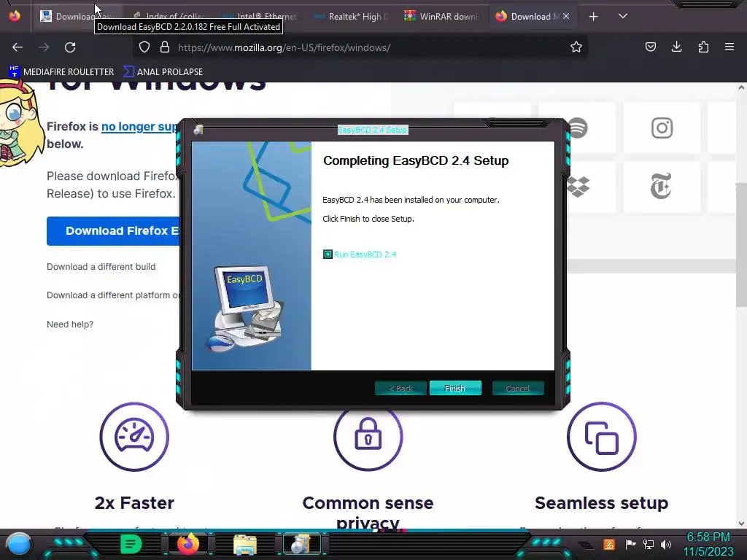The height and width of the screenshot is (560, 747).
Task: Open Firefox from the taskbar
Action: pos(187,544)
